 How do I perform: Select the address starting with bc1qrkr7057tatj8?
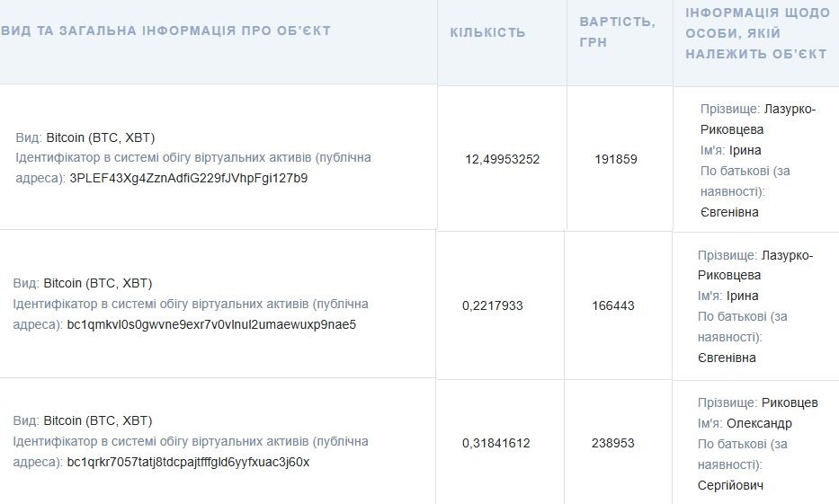tap(188, 462)
